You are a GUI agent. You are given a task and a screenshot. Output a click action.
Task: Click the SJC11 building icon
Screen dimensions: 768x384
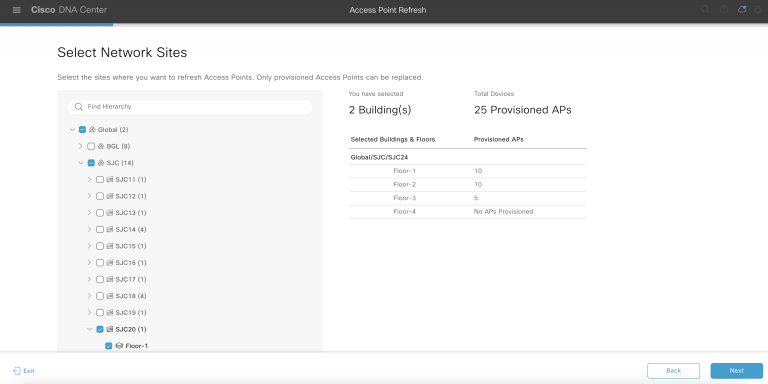point(110,180)
